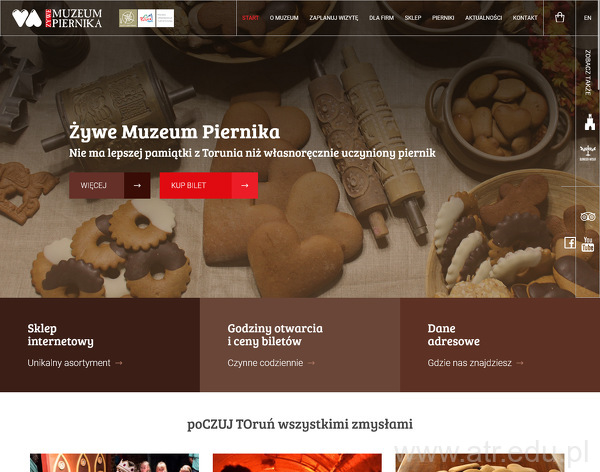
Task: Open the first thumbnail below poCZUJ TOruń
Action: click(x=114, y=463)
